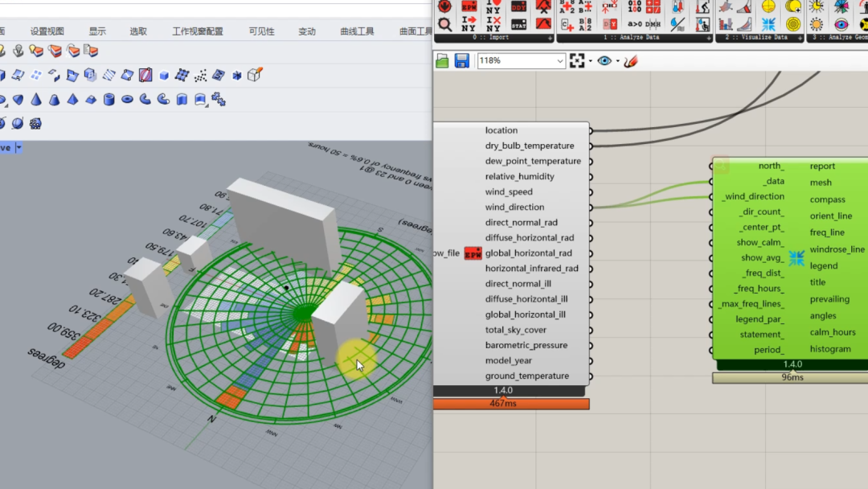
Task: Click the Open file folder icon
Action: (x=442, y=61)
